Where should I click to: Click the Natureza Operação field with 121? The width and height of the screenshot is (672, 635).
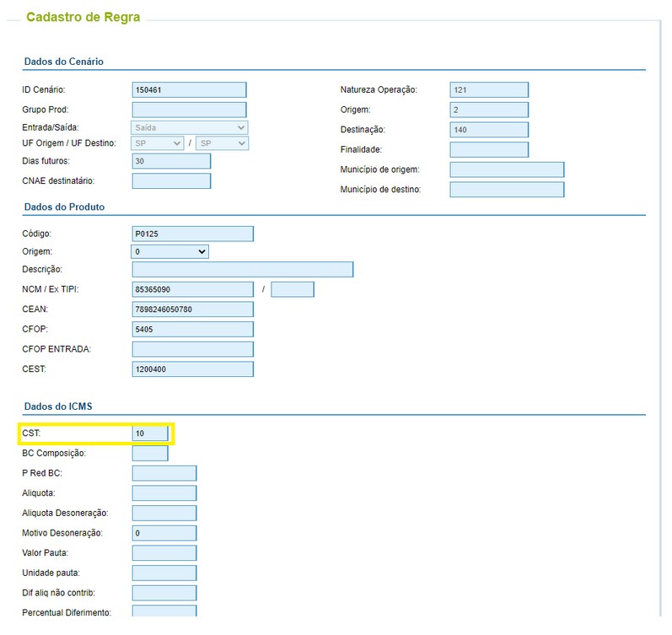489,90
